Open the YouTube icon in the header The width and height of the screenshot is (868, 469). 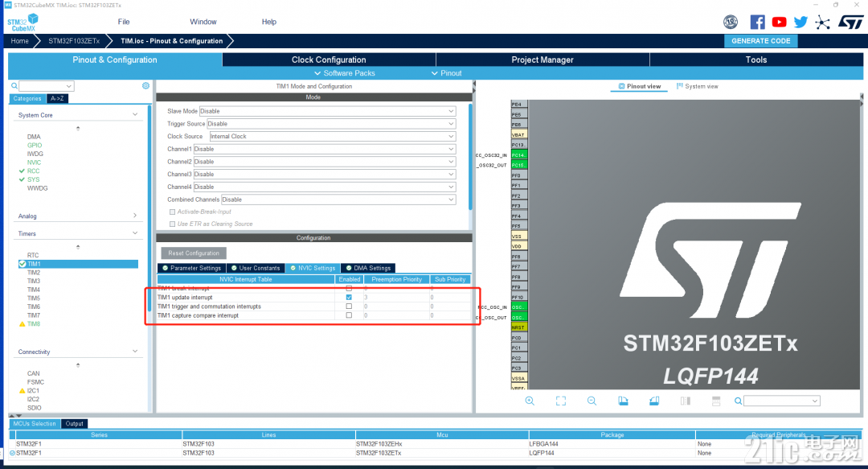click(779, 23)
